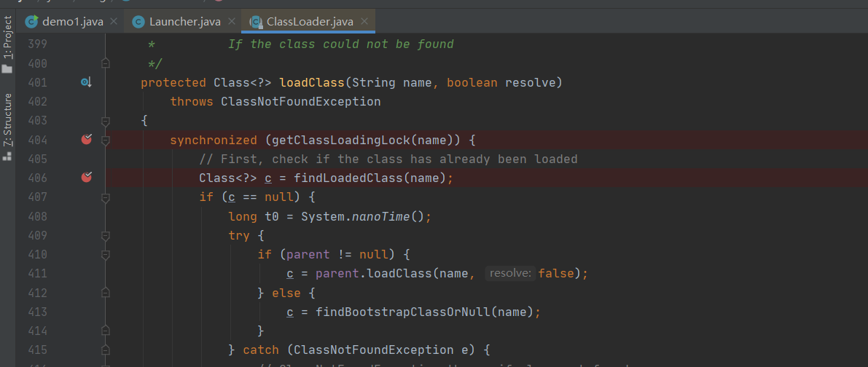Open the 7: Structure tool window
Screen dimensions: 868x367
pyautogui.click(x=7, y=119)
